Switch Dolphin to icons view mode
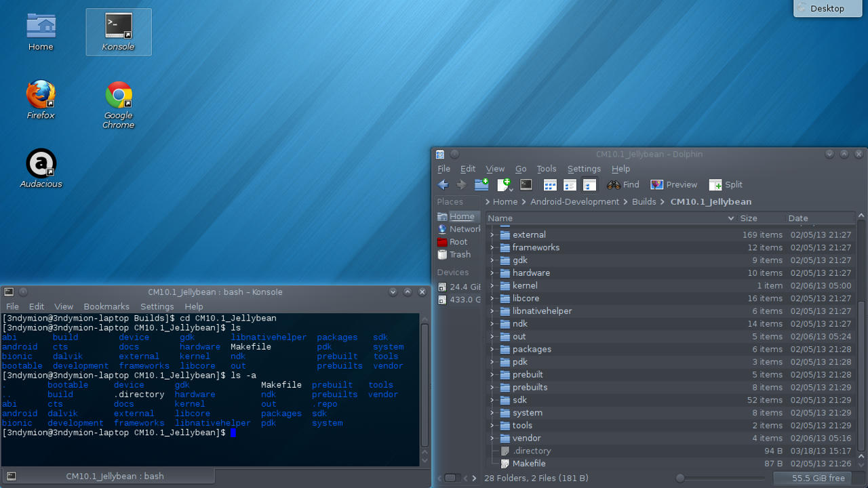Viewport: 868px width, 488px height. click(x=549, y=184)
